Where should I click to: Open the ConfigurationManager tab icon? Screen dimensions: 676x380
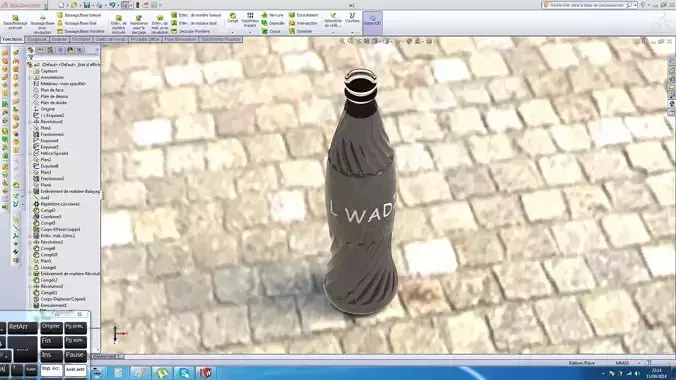pos(50,50)
